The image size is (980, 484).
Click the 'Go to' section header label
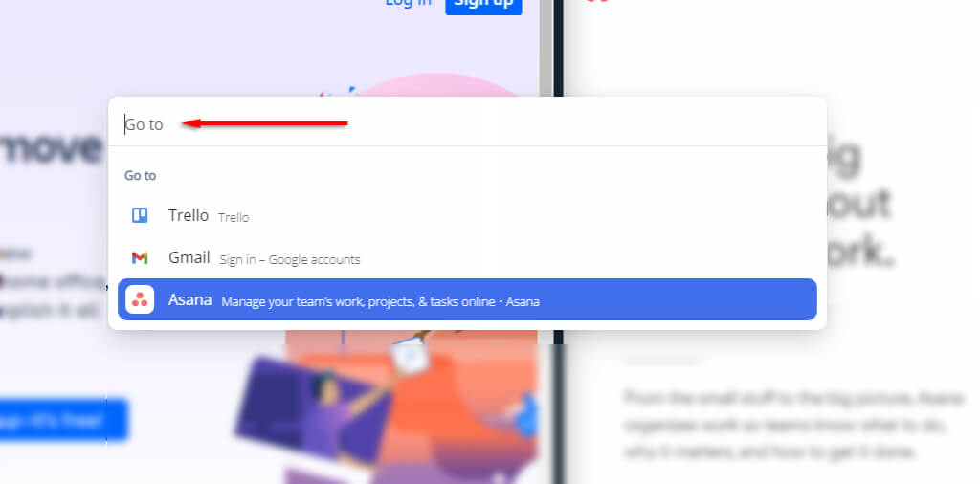140,175
